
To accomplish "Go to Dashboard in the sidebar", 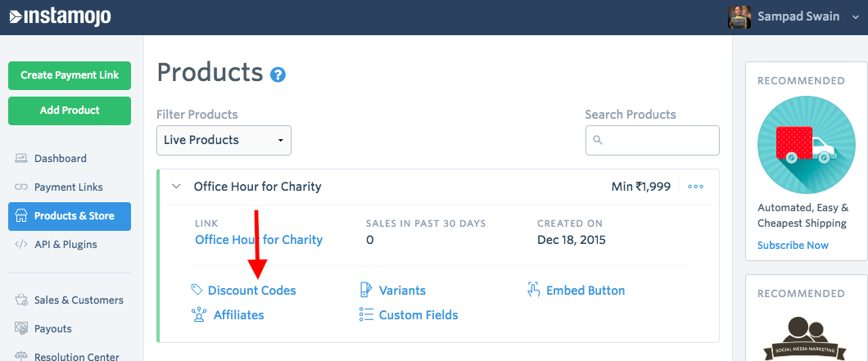I will [x=60, y=158].
